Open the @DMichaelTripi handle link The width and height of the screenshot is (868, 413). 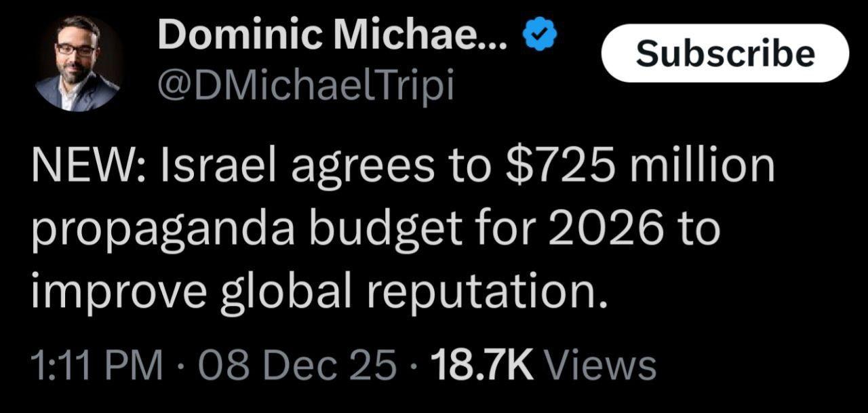[305, 86]
